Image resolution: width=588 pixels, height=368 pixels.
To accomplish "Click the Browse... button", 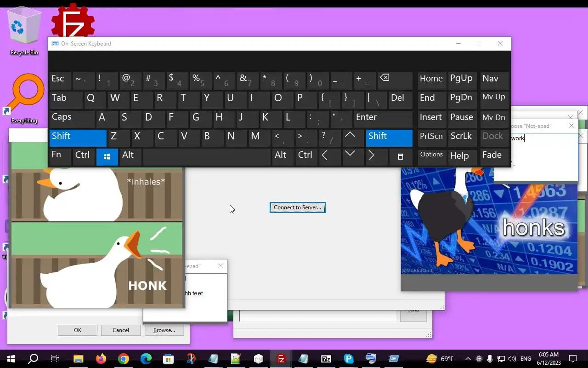I will pos(164,330).
